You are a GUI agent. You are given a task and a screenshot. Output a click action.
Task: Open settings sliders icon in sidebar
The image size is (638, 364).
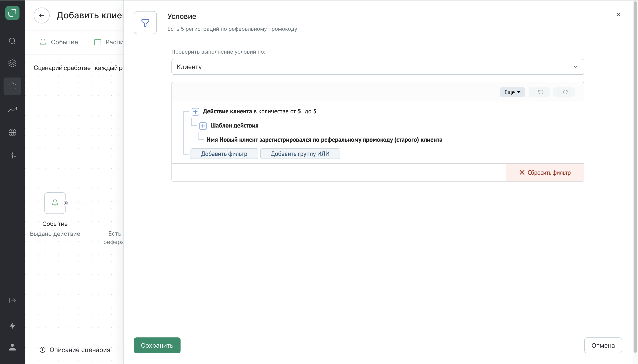pyautogui.click(x=12, y=155)
